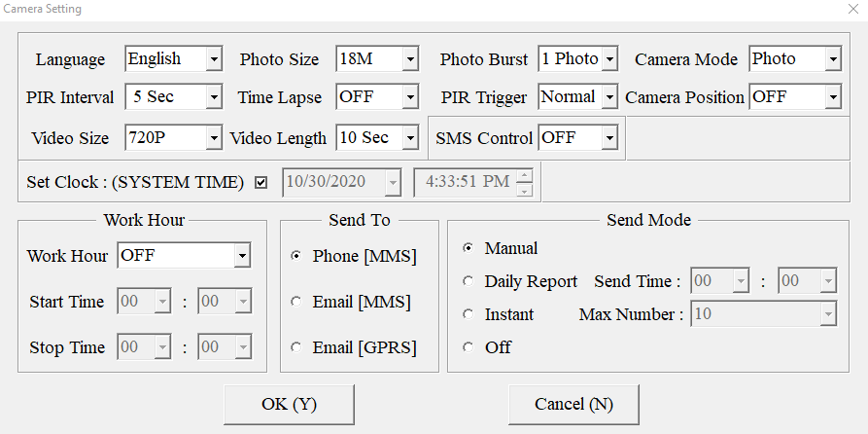Image resolution: width=868 pixels, height=434 pixels.
Task: Click the Send Mode group title
Action: click(648, 220)
